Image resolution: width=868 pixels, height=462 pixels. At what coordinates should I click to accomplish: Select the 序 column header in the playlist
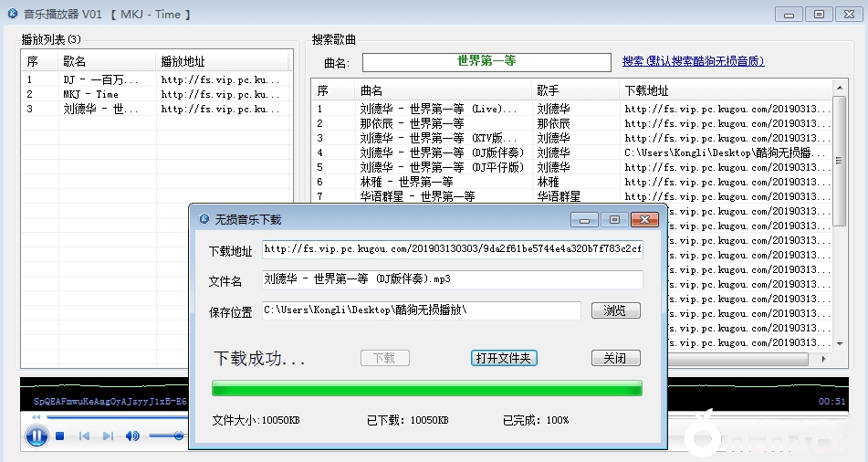(x=39, y=61)
